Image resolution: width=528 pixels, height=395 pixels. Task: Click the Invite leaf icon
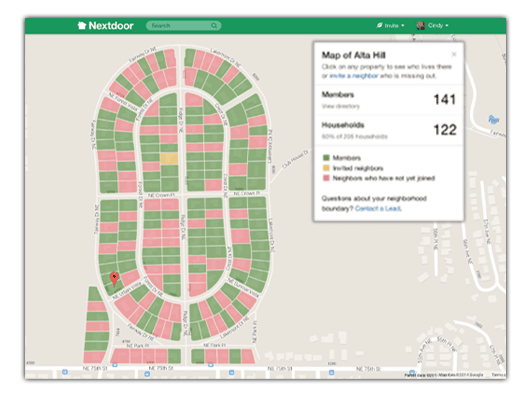coord(379,25)
